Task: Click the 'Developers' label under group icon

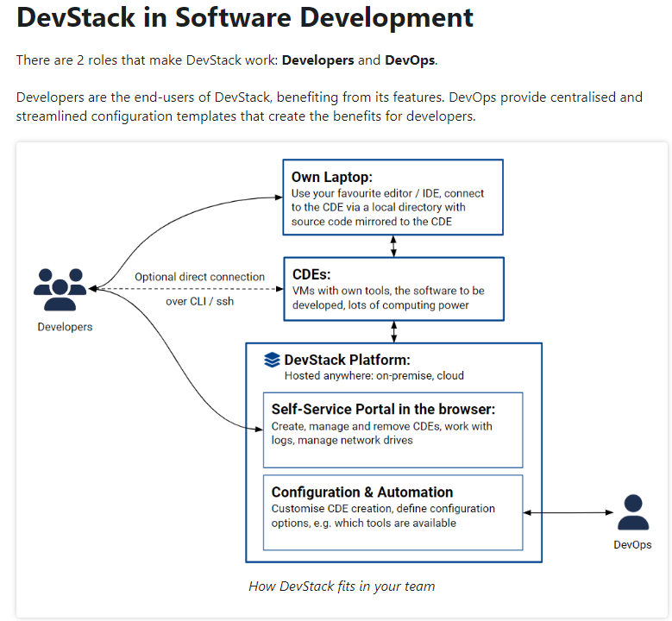Action: 66,327
